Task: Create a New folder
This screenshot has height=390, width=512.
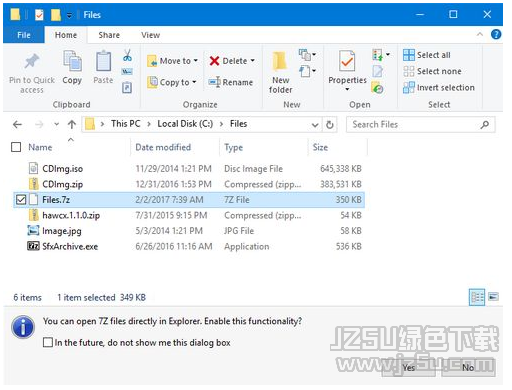Action: pyautogui.click(x=280, y=71)
